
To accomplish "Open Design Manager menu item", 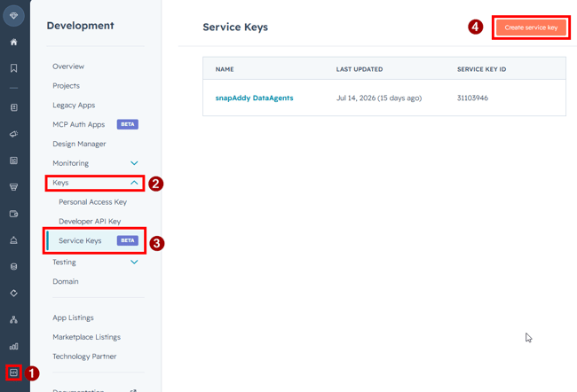I will click(79, 144).
